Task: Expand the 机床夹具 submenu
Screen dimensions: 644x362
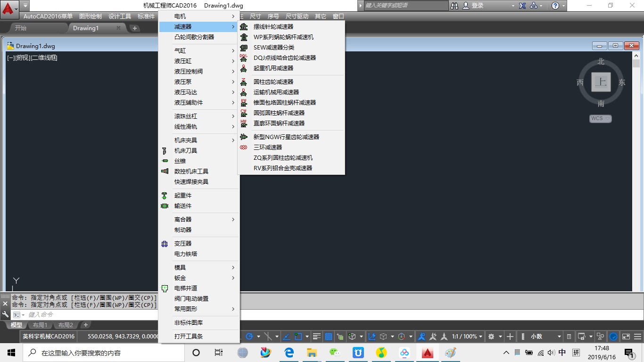Action: point(199,140)
